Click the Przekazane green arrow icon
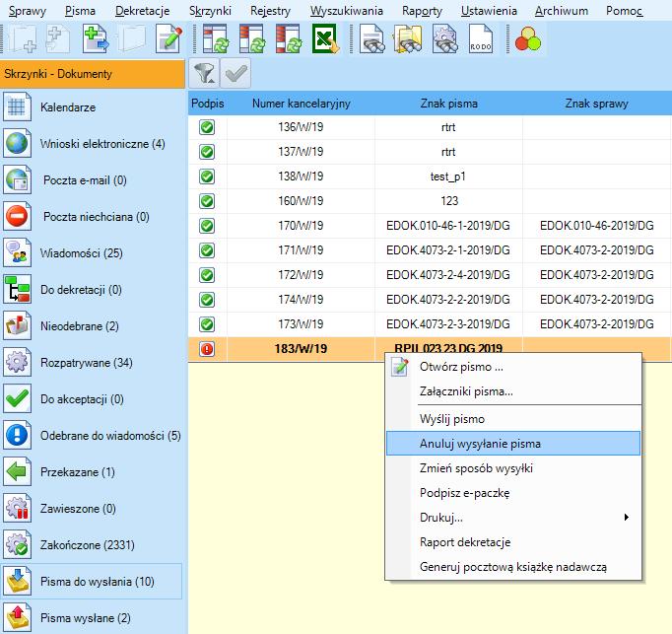 pyautogui.click(x=17, y=471)
